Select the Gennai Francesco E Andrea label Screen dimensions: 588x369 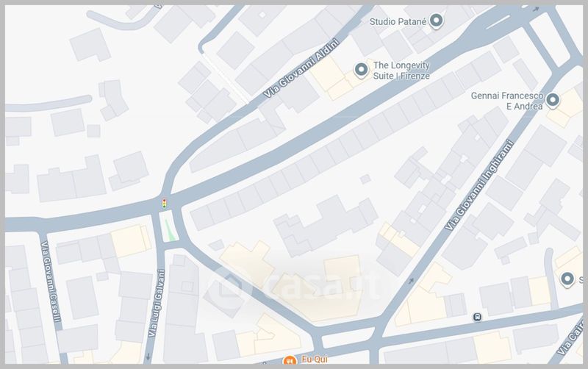pyautogui.click(x=507, y=101)
